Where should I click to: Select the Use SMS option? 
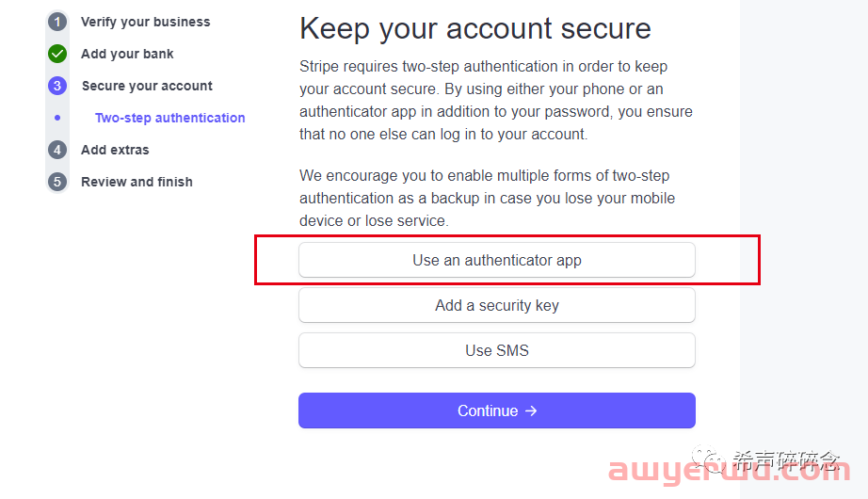click(x=496, y=350)
